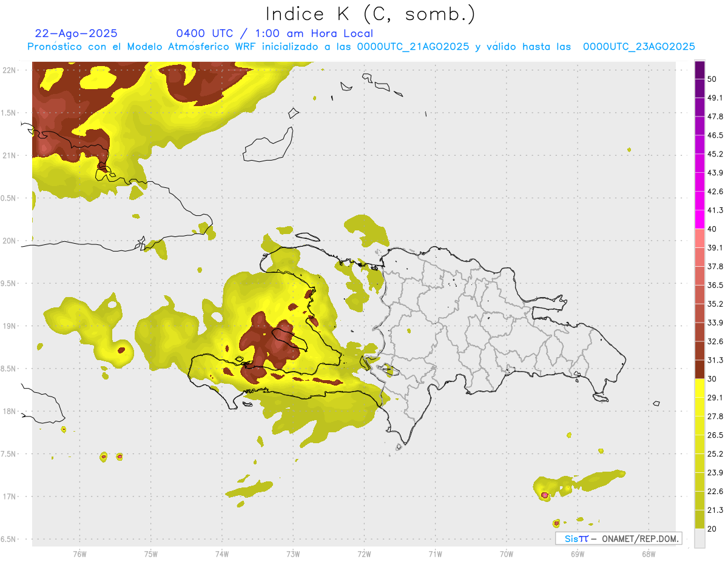Viewport: 728px width, 562px height.
Task: Click the colorbar label "31.3"
Action: (715, 360)
